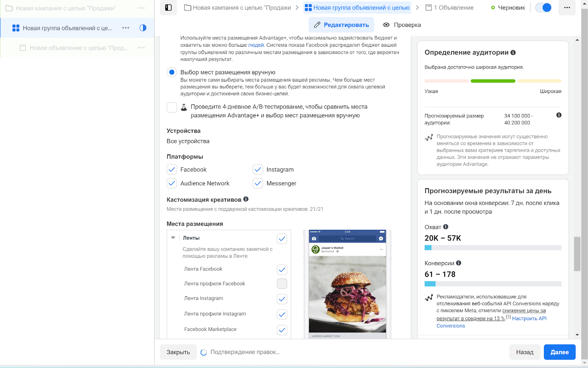Viewport: 588px width, 368px height.
Task: Click 'Все устройства' devices value
Action: click(x=188, y=141)
